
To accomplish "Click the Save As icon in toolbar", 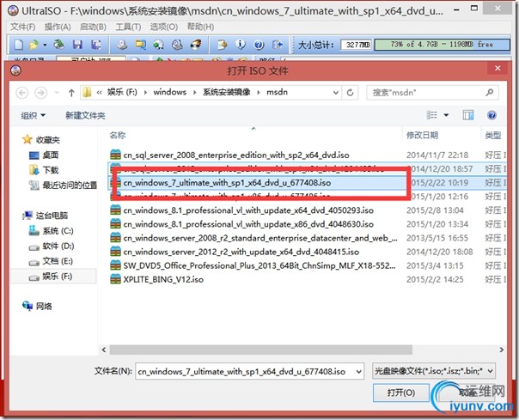I will [x=96, y=45].
